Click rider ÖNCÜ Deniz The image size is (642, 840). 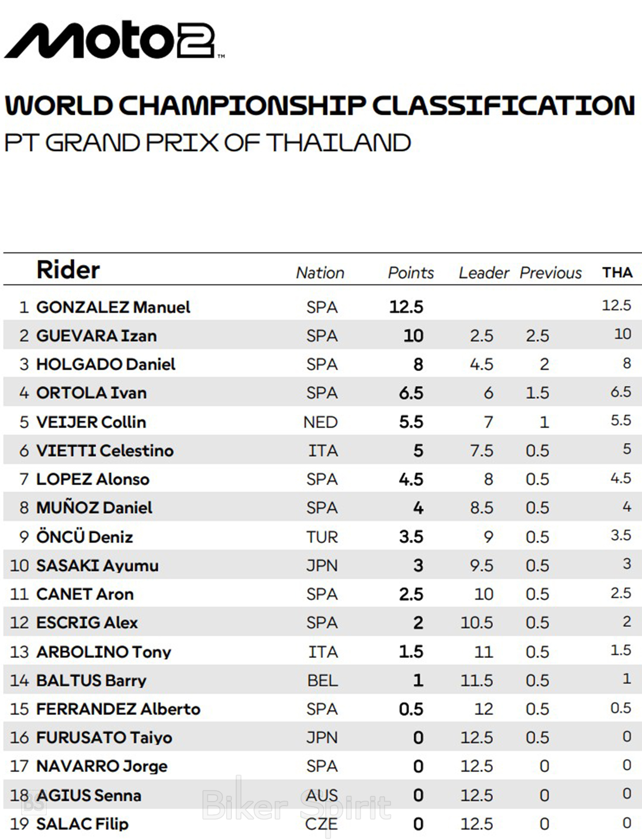click(x=85, y=537)
